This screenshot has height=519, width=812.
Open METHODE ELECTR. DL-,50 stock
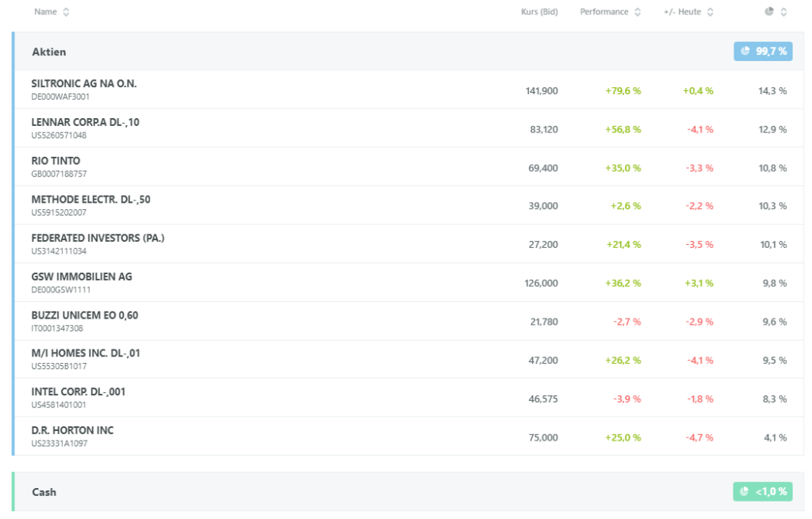click(90, 200)
